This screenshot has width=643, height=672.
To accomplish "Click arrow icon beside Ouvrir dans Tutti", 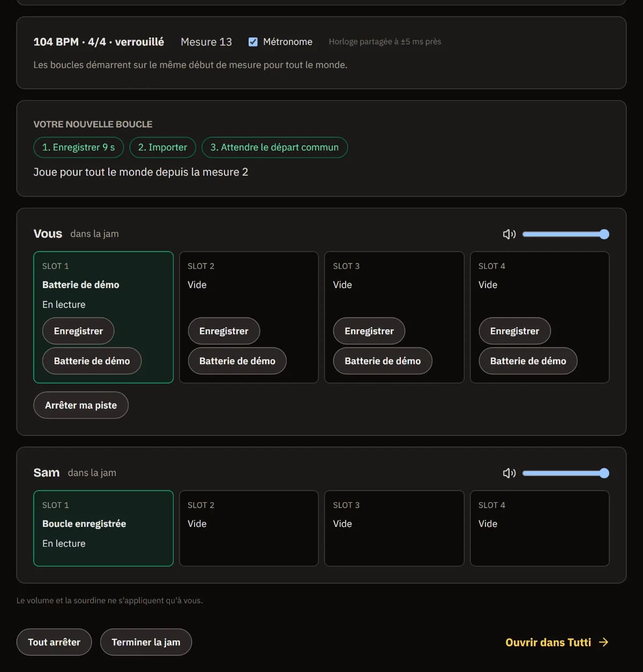I will tap(604, 642).
